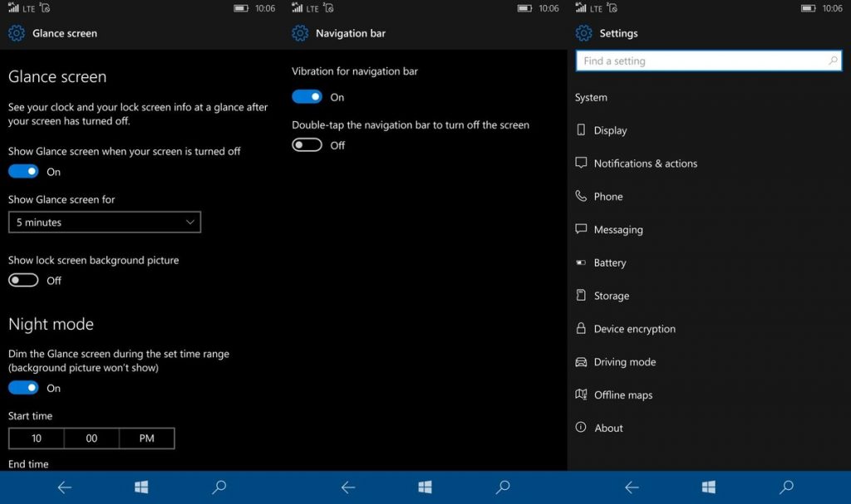Viewport: 851px width, 504px height.
Task: Click battery status icon on Settings panel
Action: (809, 8)
